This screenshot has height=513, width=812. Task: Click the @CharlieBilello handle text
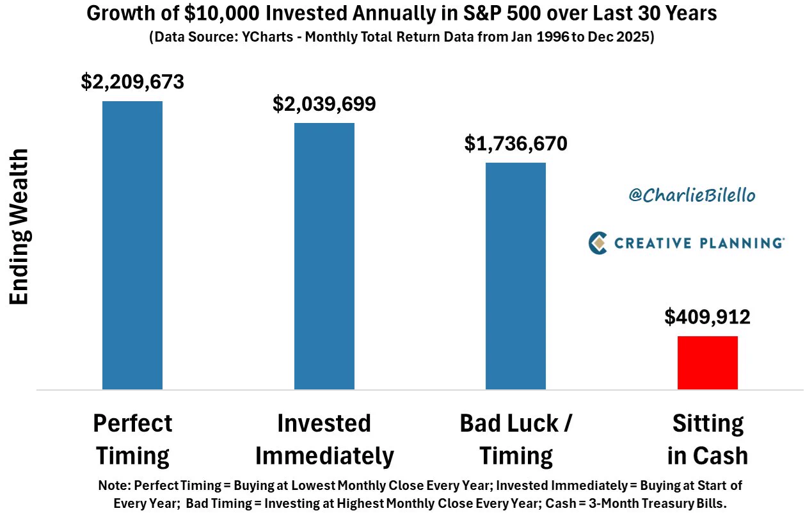pyautogui.click(x=692, y=195)
